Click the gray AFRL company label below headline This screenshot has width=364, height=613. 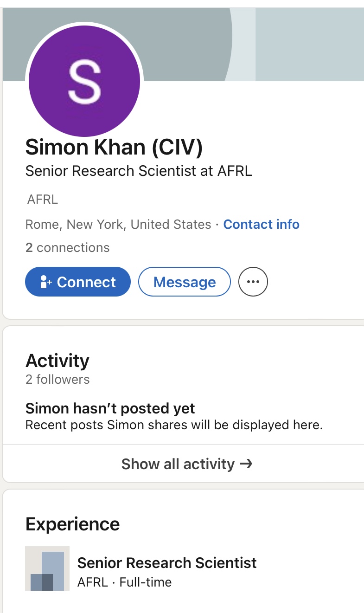(42, 200)
